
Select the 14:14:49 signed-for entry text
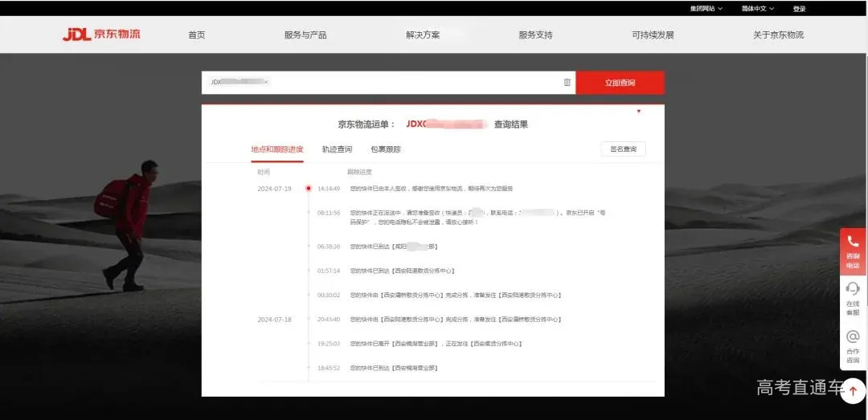(432, 189)
